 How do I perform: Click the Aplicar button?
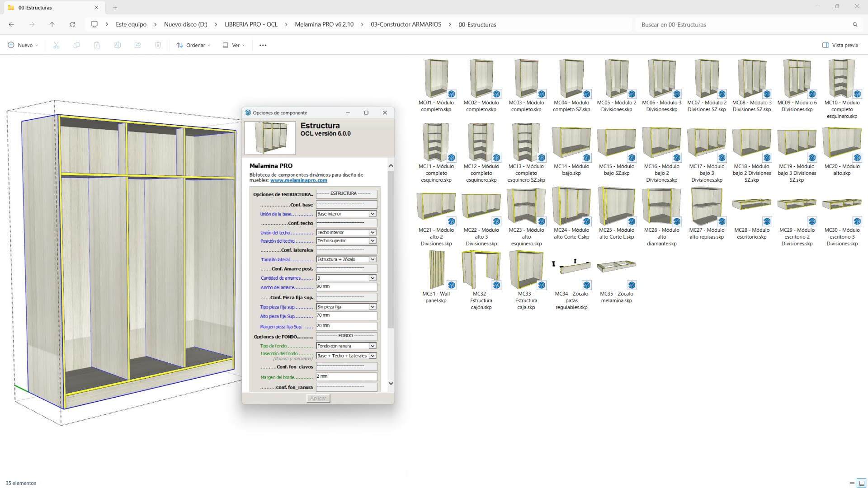coord(318,398)
